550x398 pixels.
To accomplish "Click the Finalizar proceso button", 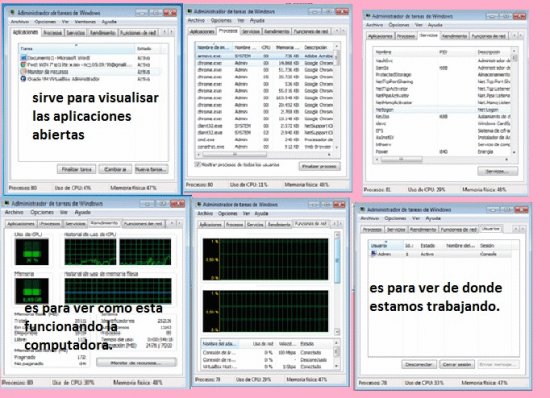I will click(x=320, y=166).
